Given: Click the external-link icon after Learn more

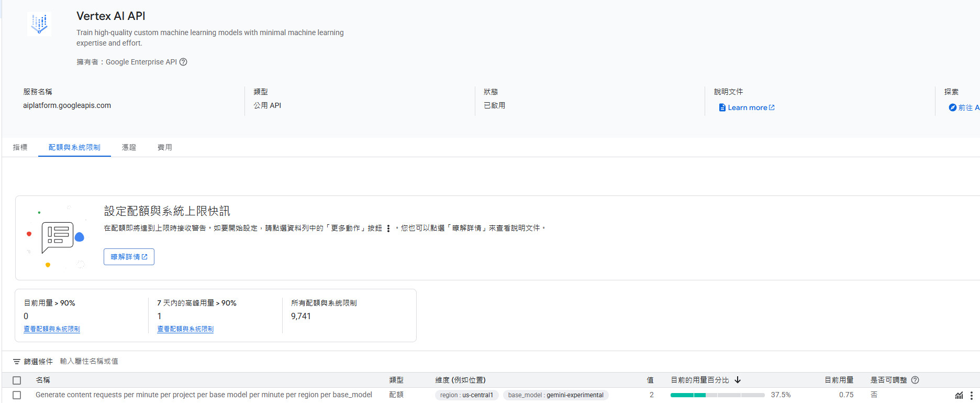Looking at the screenshot, I should pyautogui.click(x=772, y=107).
